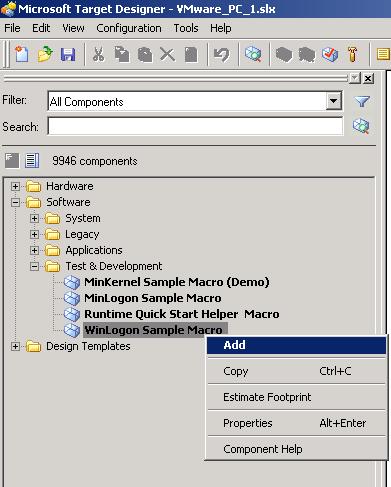
Task: Open the View menu
Action: point(73,28)
